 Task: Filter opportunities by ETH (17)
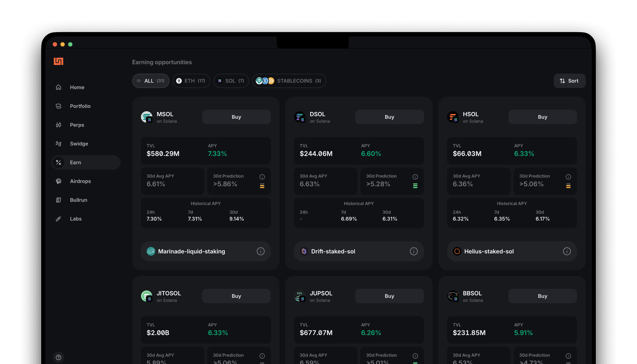pyautogui.click(x=191, y=81)
